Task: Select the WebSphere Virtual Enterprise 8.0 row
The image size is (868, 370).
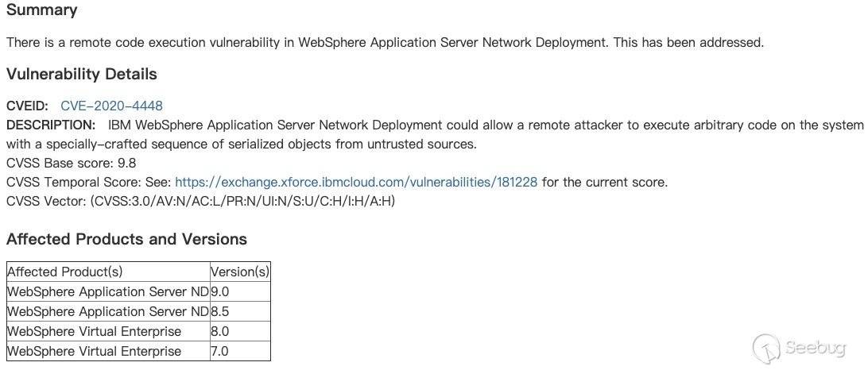Action: point(94,331)
